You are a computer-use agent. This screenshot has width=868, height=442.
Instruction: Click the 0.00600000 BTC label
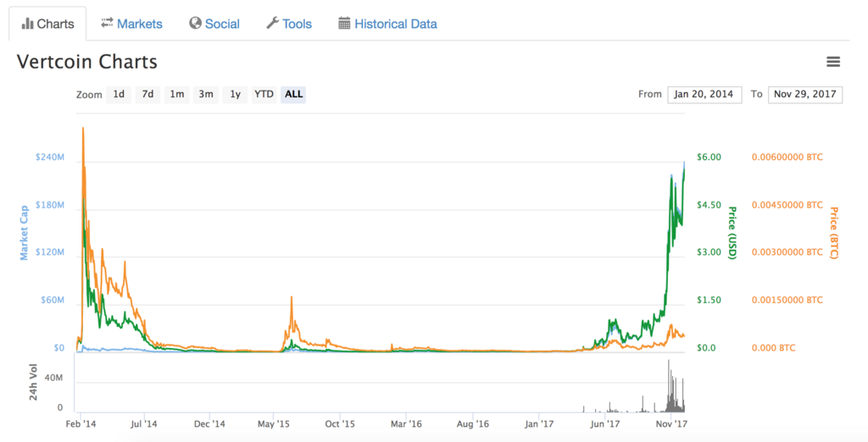click(787, 157)
